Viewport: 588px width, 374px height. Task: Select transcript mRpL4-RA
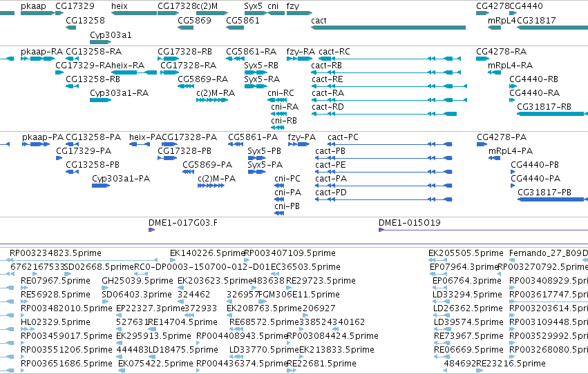(x=510, y=66)
